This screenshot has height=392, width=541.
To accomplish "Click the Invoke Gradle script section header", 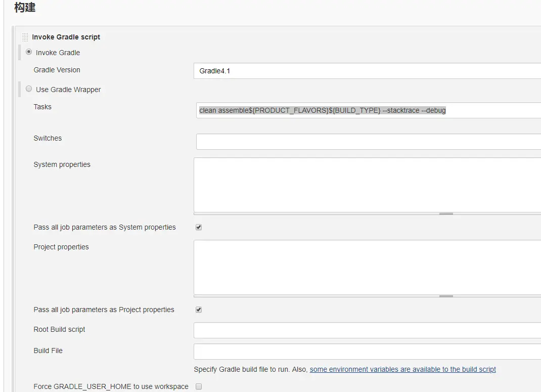I will pos(66,37).
